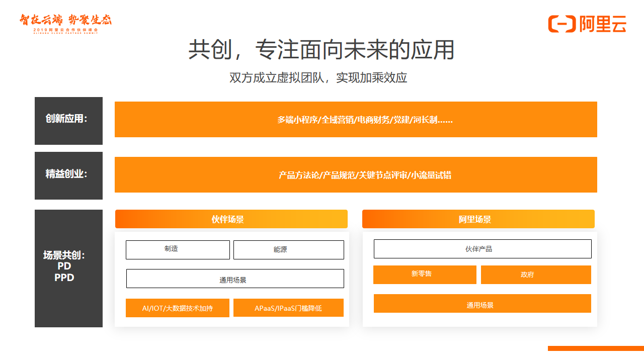Image resolution: width=644 pixels, height=362 pixels.
Task: Select the slide title 共创，专注面向未来的应用
Action: click(321, 50)
